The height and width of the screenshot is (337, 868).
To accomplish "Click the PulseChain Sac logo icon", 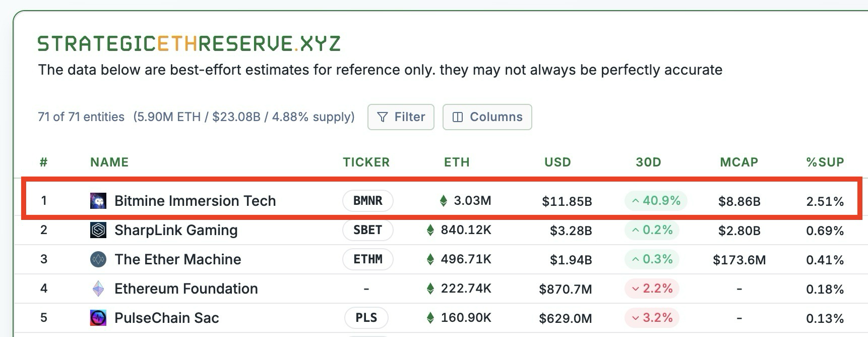I will click(x=98, y=318).
